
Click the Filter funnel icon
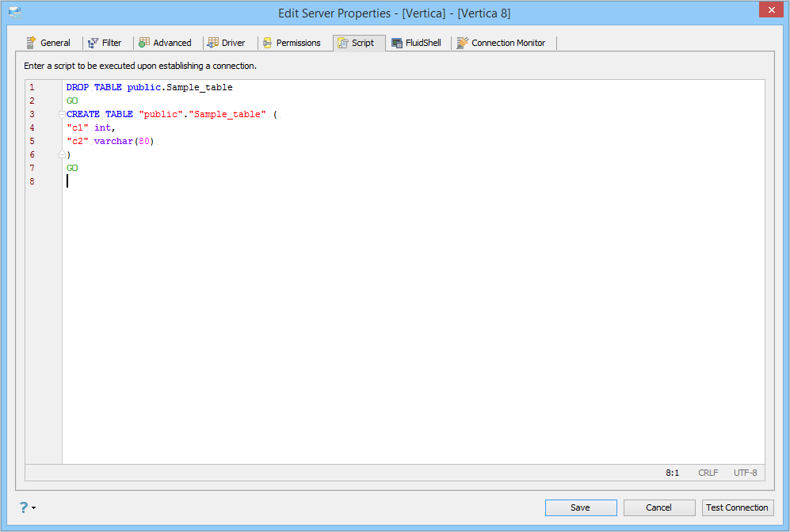pos(94,44)
